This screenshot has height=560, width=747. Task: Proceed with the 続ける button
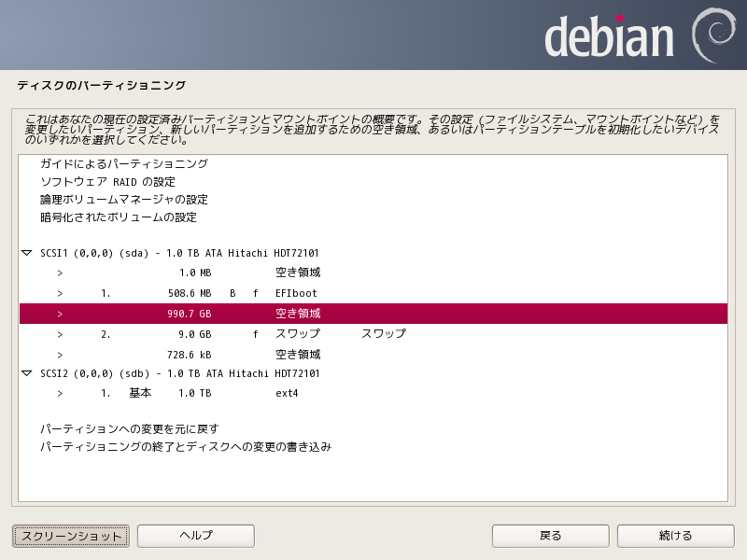point(675,536)
